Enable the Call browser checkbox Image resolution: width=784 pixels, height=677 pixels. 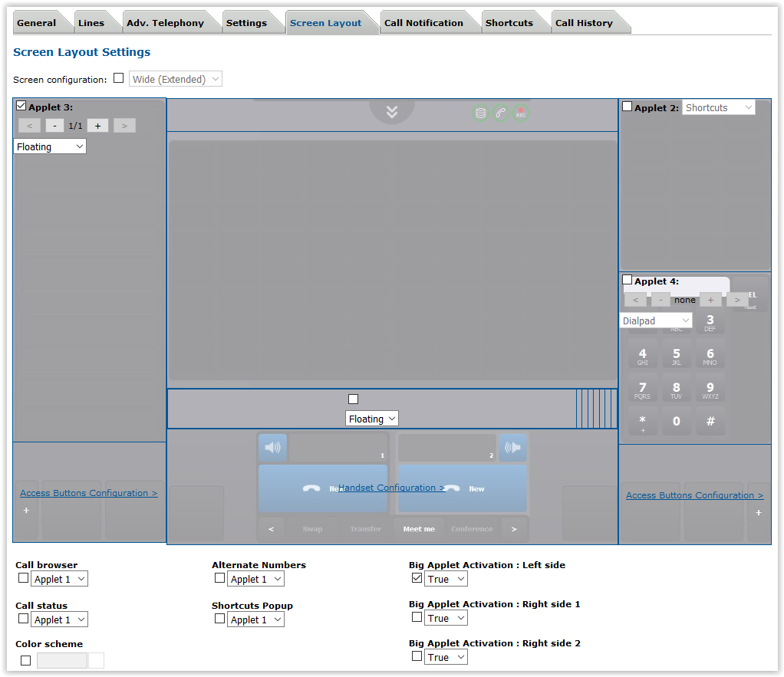coord(23,578)
